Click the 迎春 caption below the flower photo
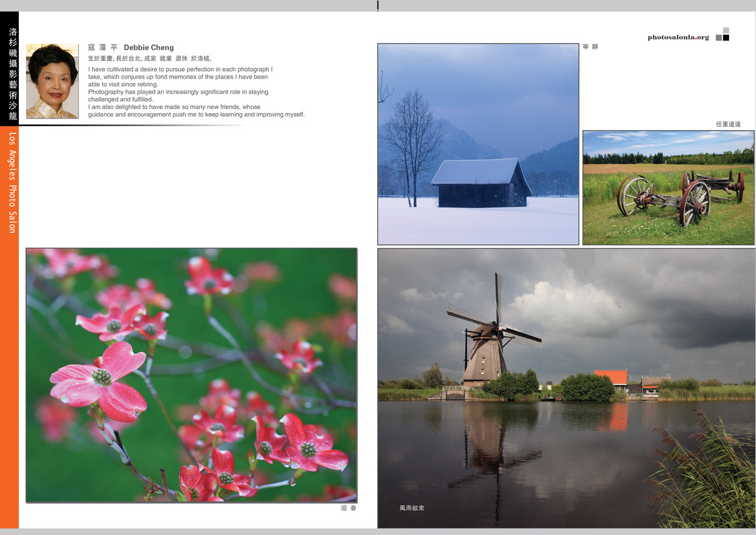The width and height of the screenshot is (756, 535). [x=349, y=508]
